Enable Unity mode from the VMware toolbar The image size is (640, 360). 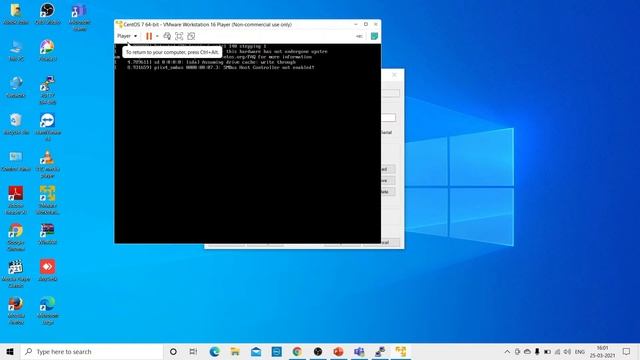[x=191, y=36]
